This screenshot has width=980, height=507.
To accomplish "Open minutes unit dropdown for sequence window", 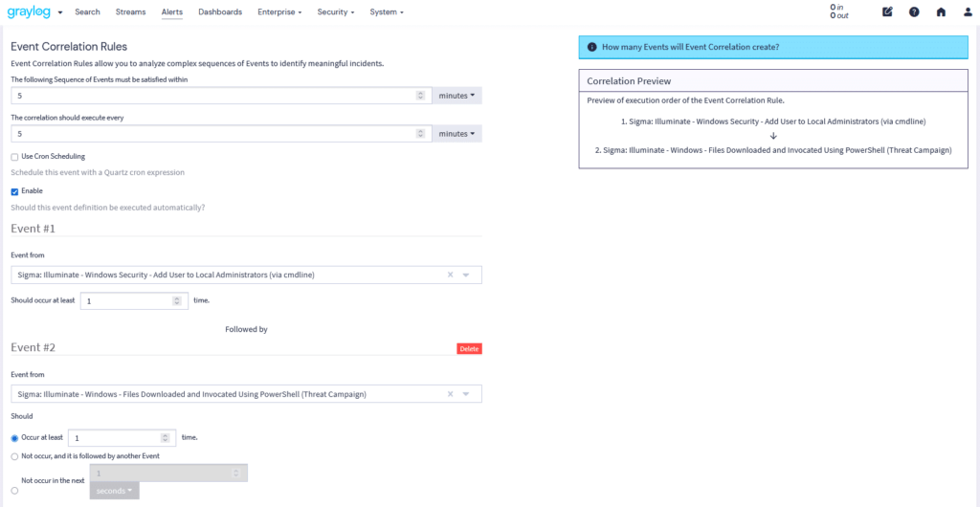I will coord(457,96).
